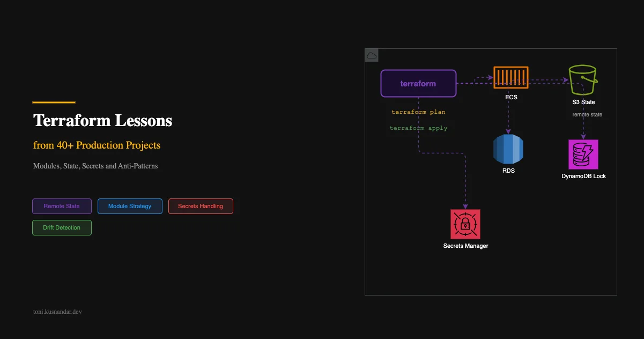Image resolution: width=644 pixels, height=339 pixels.
Task: Click the Drift Detection tag
Action: (x=62, y=227)
